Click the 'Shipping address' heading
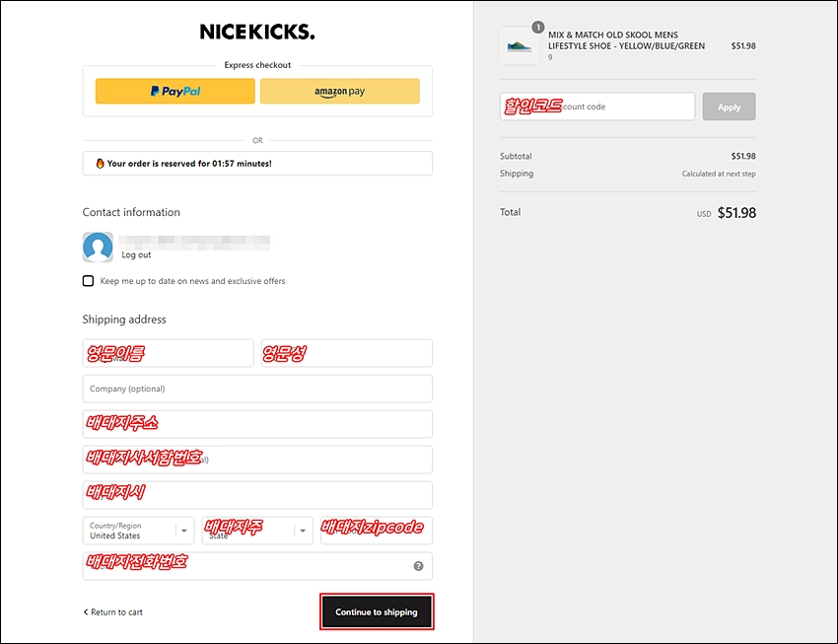838x644 pixels. coord(124,320)
